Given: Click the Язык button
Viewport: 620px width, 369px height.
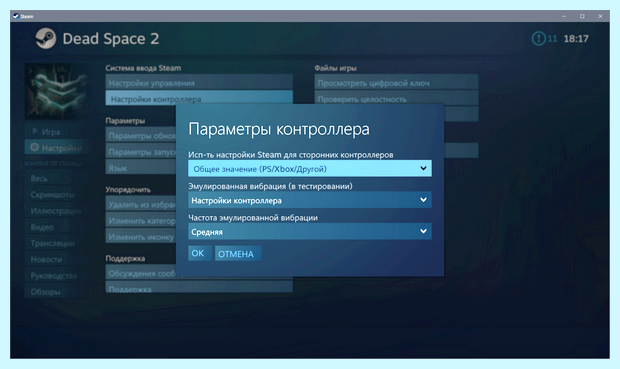Looking at the screenshot, I should [141, 168].
